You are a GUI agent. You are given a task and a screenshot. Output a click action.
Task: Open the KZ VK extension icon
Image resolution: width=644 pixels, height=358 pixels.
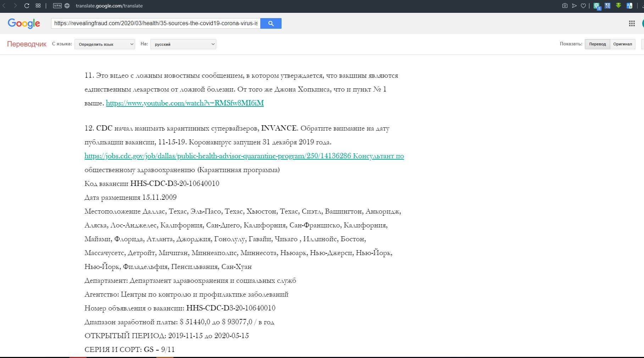(608, 6)
